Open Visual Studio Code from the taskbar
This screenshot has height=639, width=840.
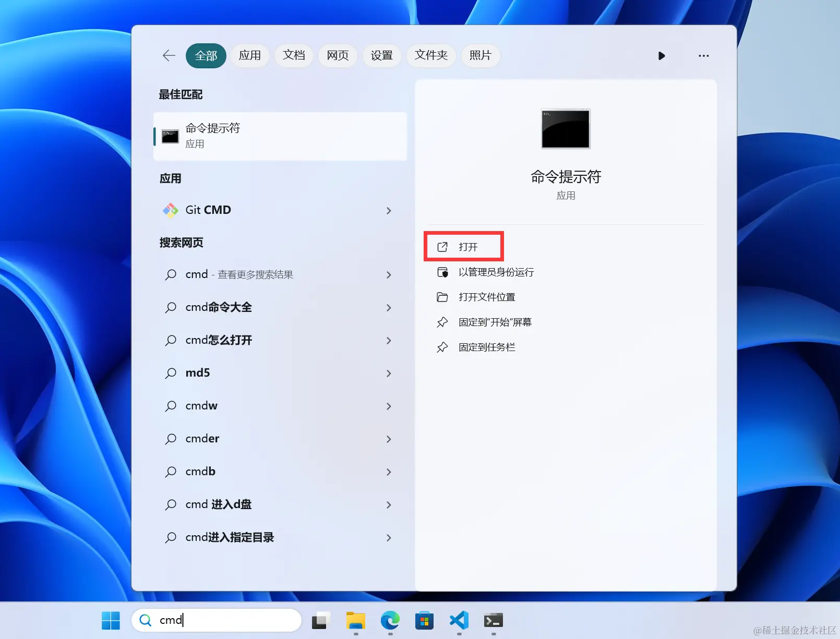[459, 620]
